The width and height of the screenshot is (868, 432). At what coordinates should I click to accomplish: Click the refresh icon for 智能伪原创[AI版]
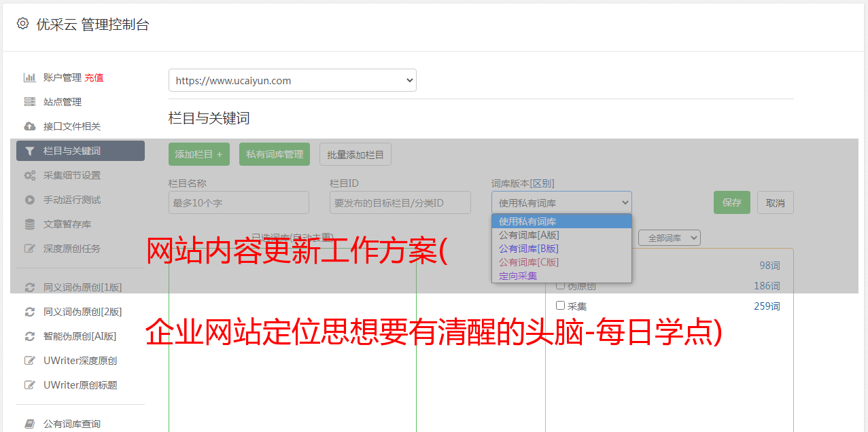tap(29, 336)
